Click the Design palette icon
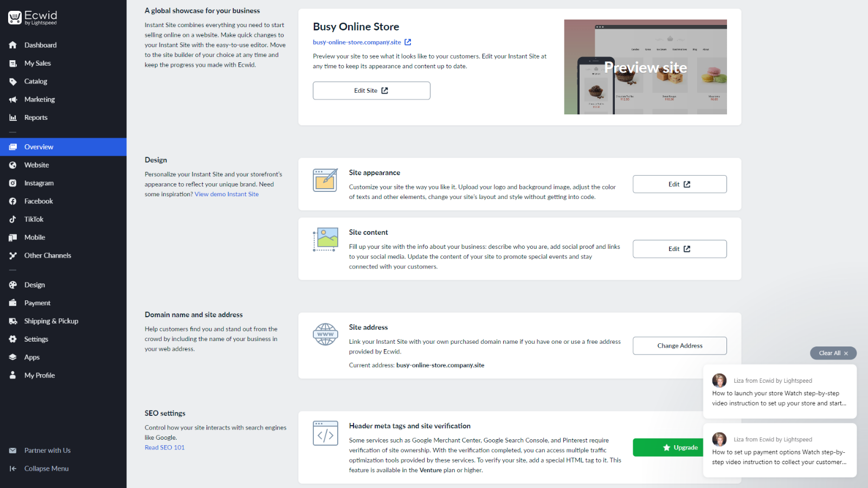This screenshot has height=488, width=868. [x=13, y=285]
